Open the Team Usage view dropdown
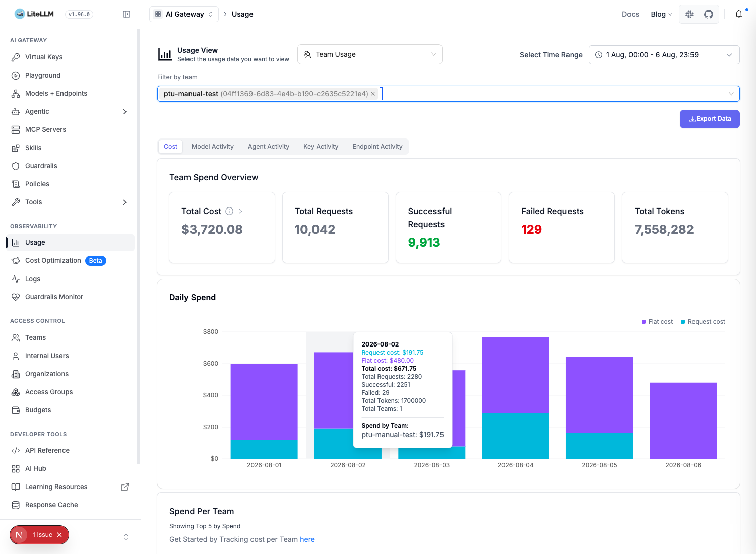This screenshot has width=756, height=554. pos(370,54)
